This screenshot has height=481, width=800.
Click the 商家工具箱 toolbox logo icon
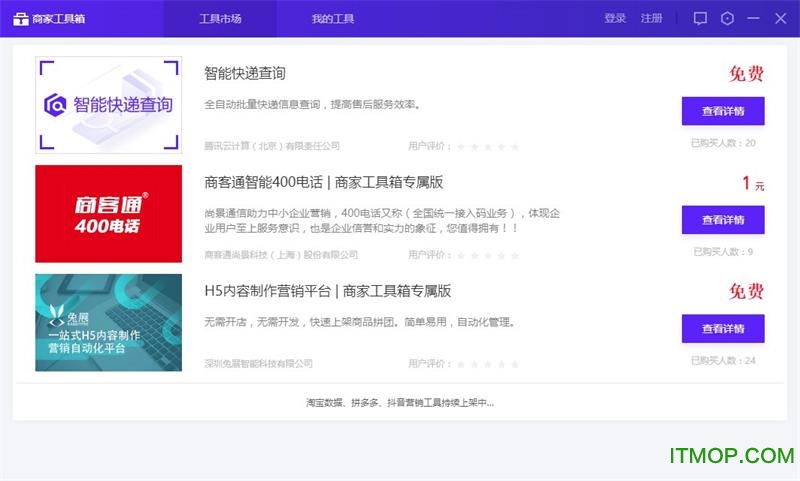coord(21,18)
